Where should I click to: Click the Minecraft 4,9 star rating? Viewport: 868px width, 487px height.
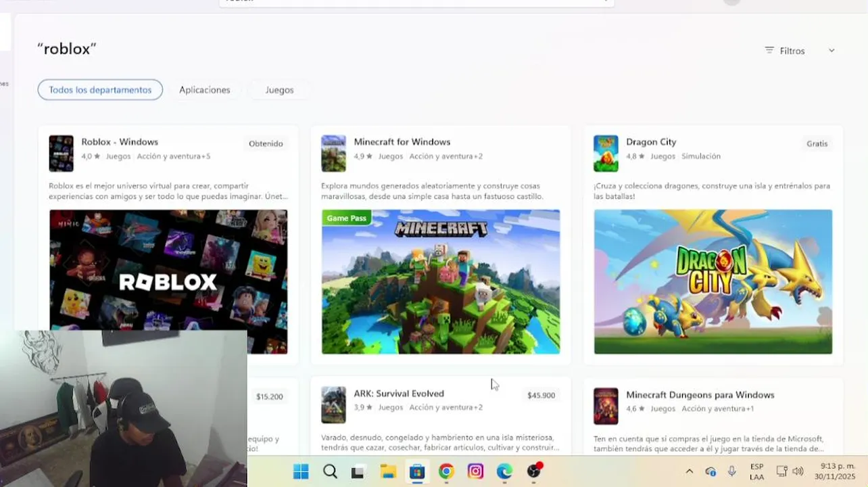coord(363,156)
